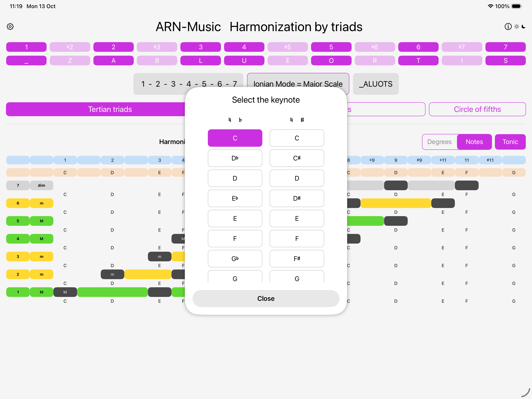Tap the flat symbol column header
Viewport: 532px width, 399px height.
click(240, 120)
